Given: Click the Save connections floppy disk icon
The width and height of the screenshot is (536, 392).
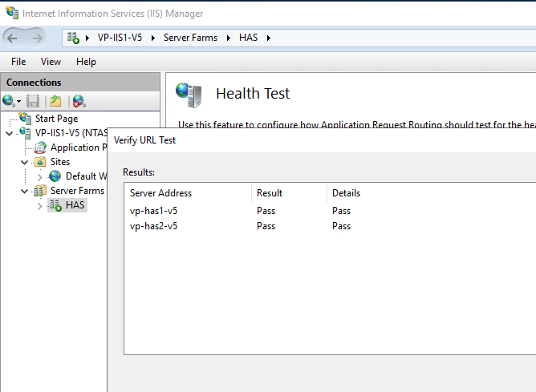Looking at the screenshot, I should click(33, 101).
